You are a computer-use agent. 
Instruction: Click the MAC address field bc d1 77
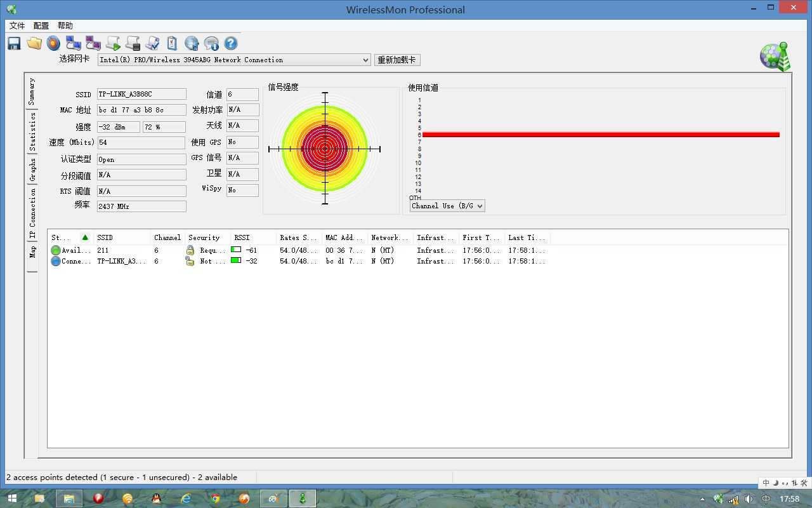(141, 110)
